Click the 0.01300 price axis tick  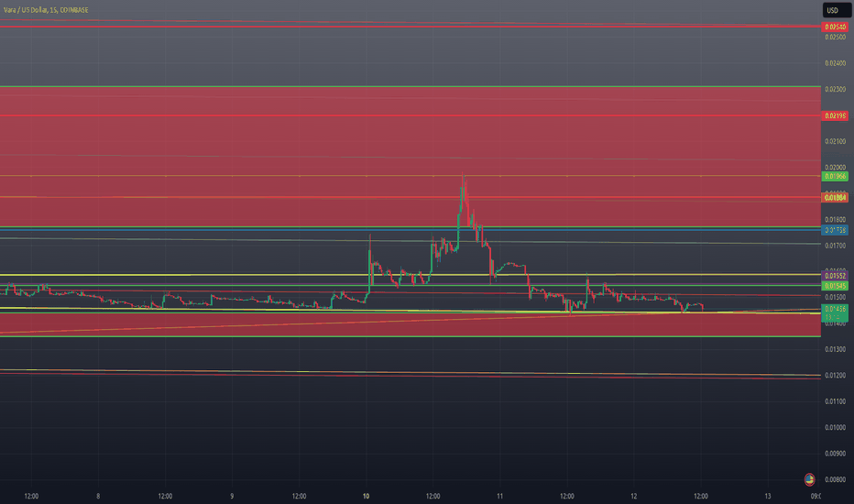[x=836, y=349]
